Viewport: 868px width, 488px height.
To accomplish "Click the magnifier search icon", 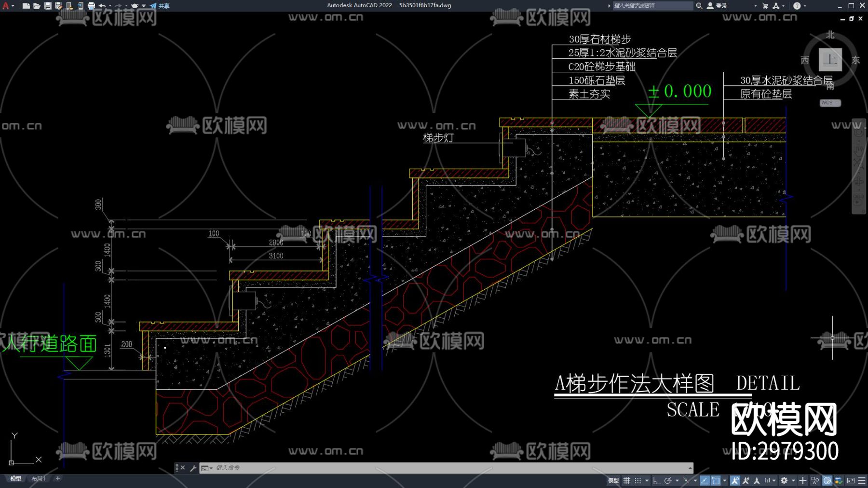I will point(699,6).
